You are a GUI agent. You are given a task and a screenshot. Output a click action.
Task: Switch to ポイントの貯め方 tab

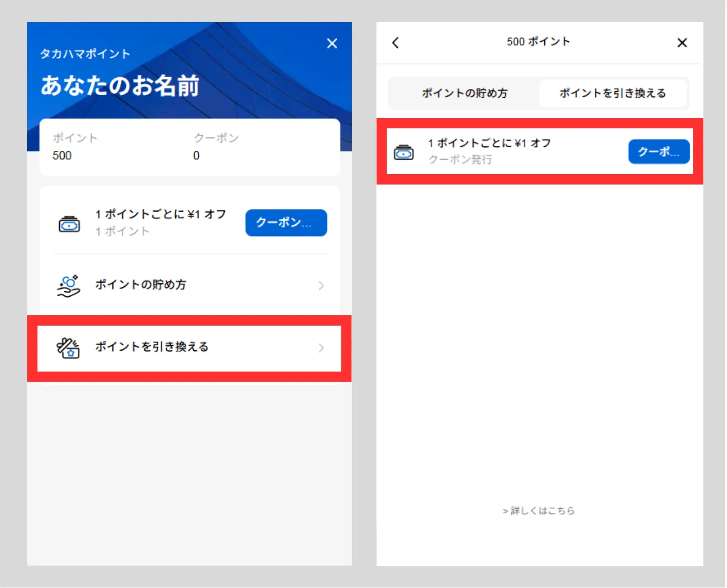(464, 93)
